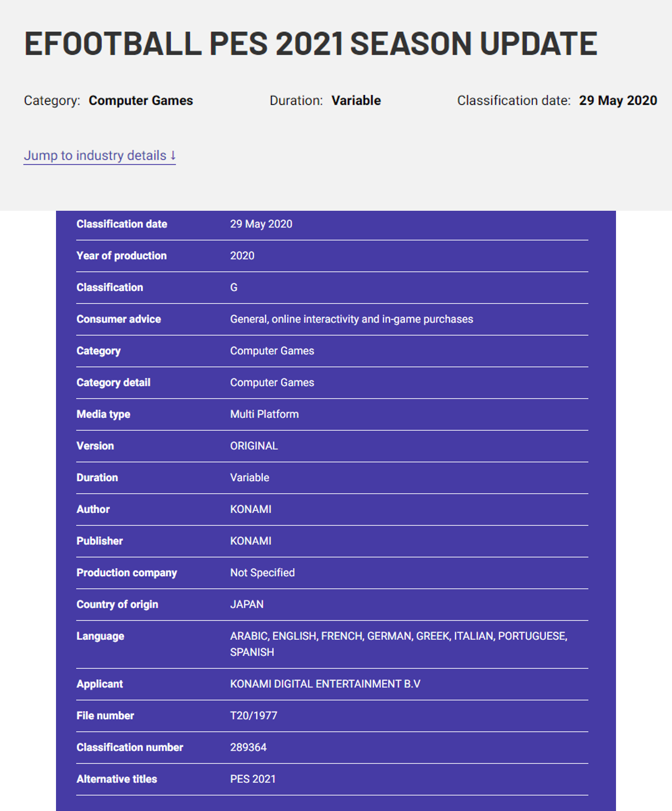Screen dimensions: 672x811
Task: Click the 'Publisher' label
Action: [x=99, y=541]
